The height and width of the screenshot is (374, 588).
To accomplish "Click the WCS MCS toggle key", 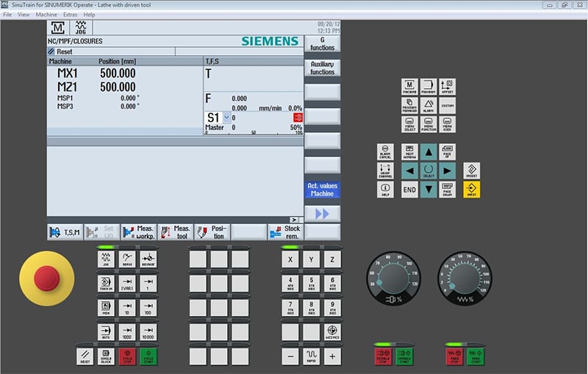I will click(x=332, y=332).
